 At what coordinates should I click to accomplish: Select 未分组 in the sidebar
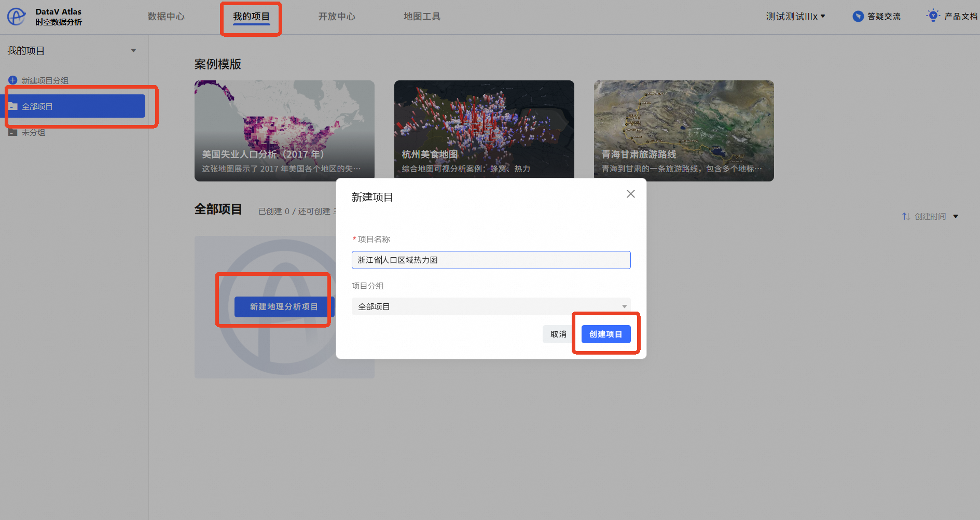point(33,132)
